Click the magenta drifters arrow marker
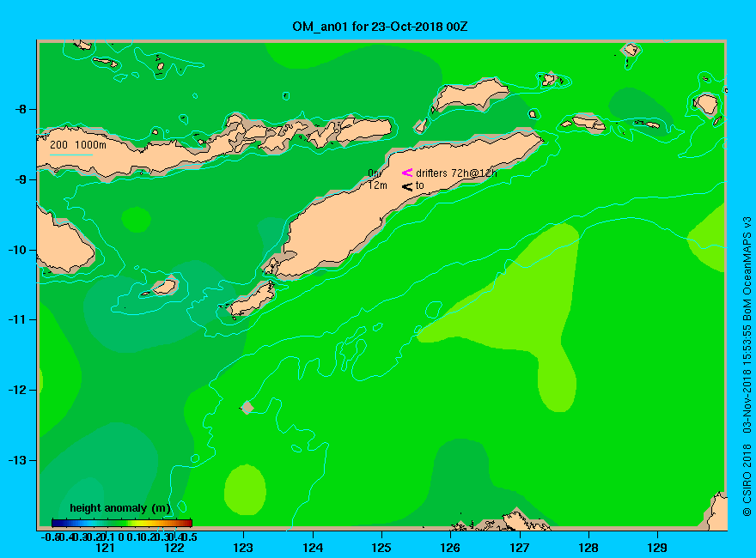Viewport: 756px width, 558px height. tap(407, 173)
